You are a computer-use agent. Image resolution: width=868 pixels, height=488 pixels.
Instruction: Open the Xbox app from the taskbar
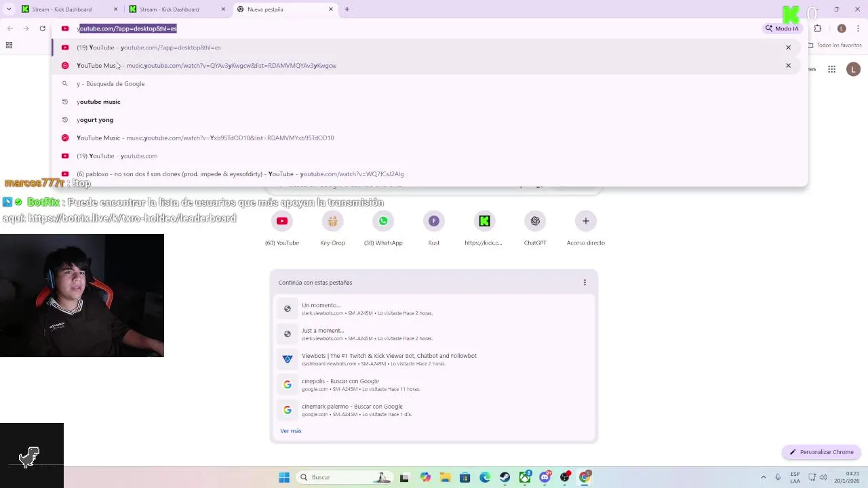click(525, 477)
